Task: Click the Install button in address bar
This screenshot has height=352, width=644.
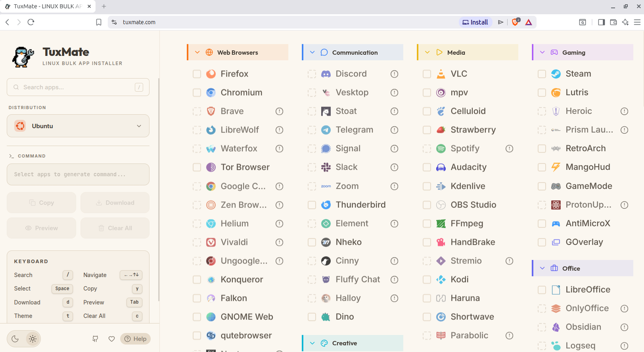Action: pyautogui.click(x=475, y=22)
